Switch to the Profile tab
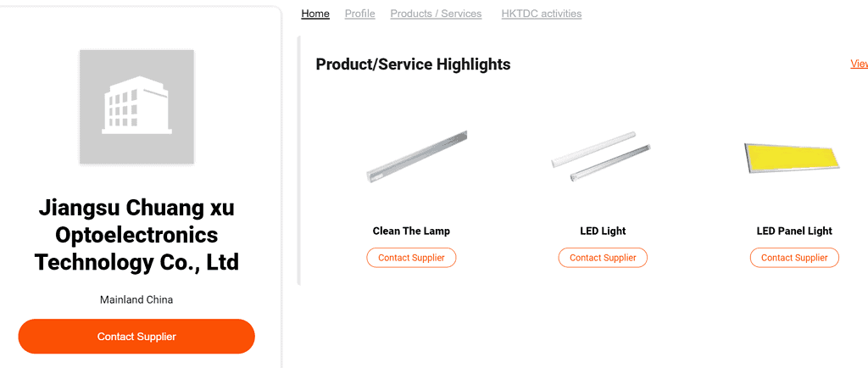 point(359,14)
